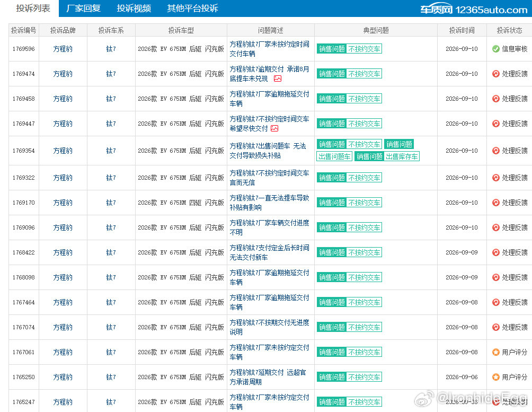Click brand 方程豹 in row 1769596
Image resolution: width=532 pixels, height=412 pixels.
pos(63,49)
